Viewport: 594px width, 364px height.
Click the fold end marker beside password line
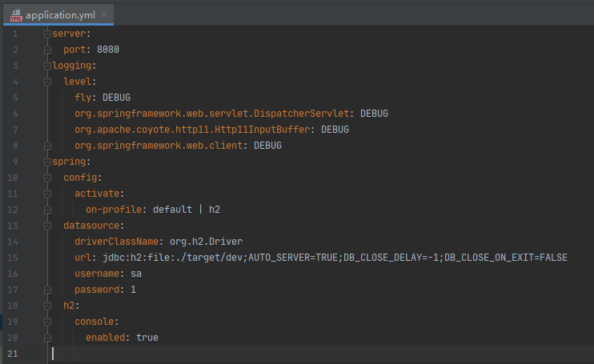point(48,290)
